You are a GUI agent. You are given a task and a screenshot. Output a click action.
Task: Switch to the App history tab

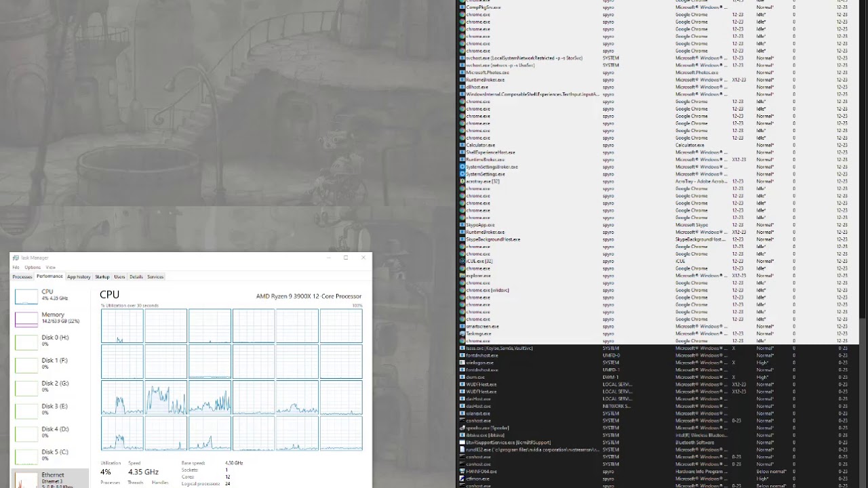point(79,277)
